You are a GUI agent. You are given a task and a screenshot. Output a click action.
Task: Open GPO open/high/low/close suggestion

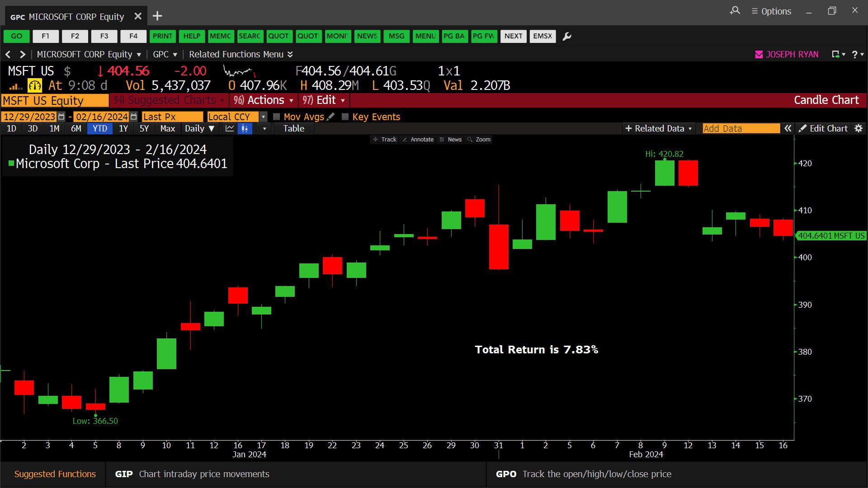point(677,474)
